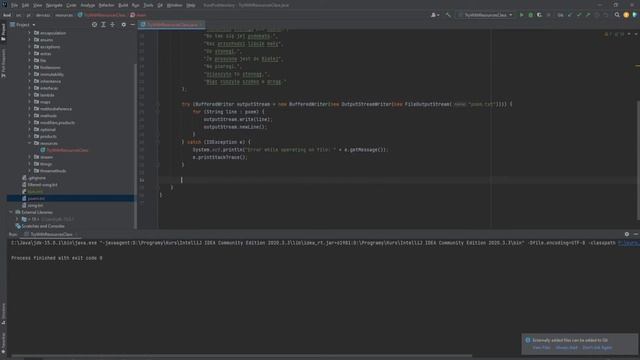Select song.txt in project tree
Viewport: 640px width, 360px height.
[35, 205]
